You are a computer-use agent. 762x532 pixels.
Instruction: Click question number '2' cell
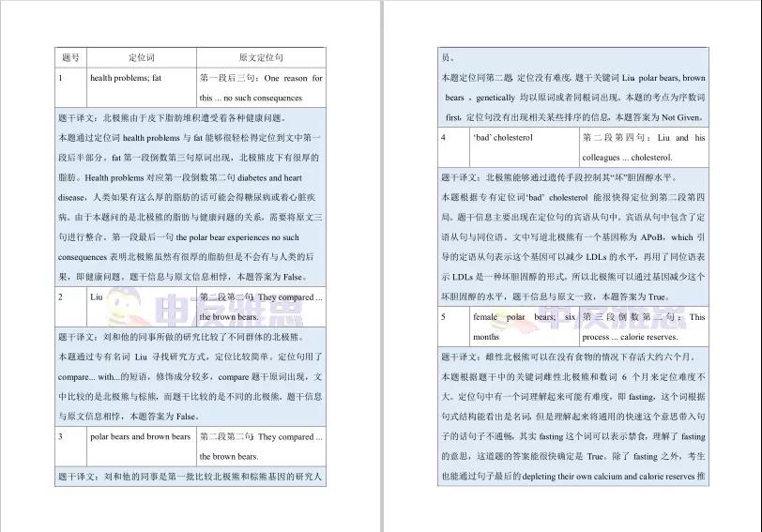(71, 307)
